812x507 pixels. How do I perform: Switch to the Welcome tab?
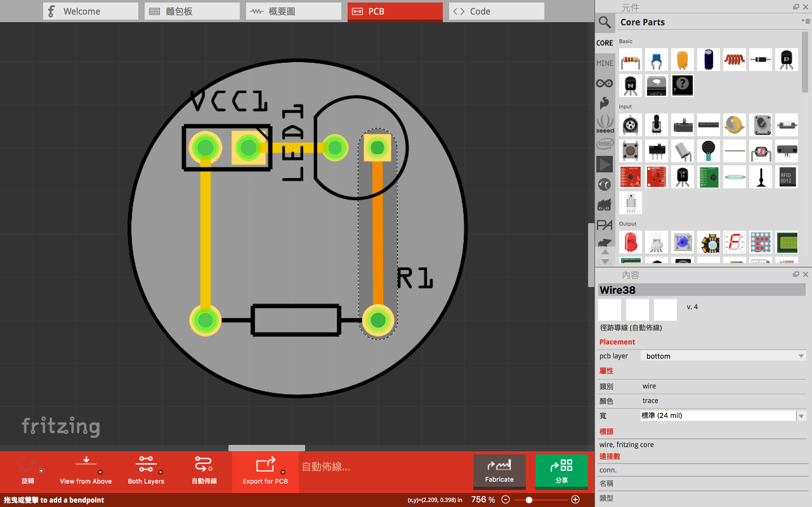91,11
